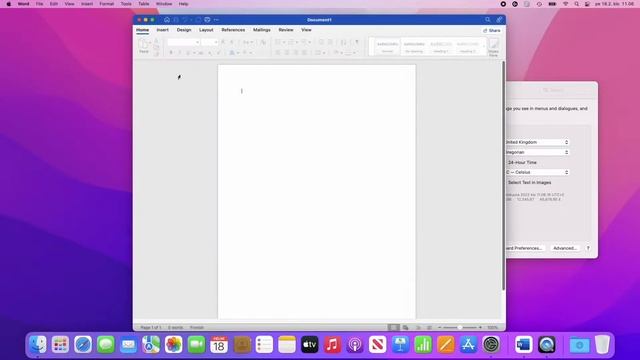640x360 pixels.
Task: Click the Page 1 of 1 status entry
Action: pyautogui.click(x=151, y=327)
